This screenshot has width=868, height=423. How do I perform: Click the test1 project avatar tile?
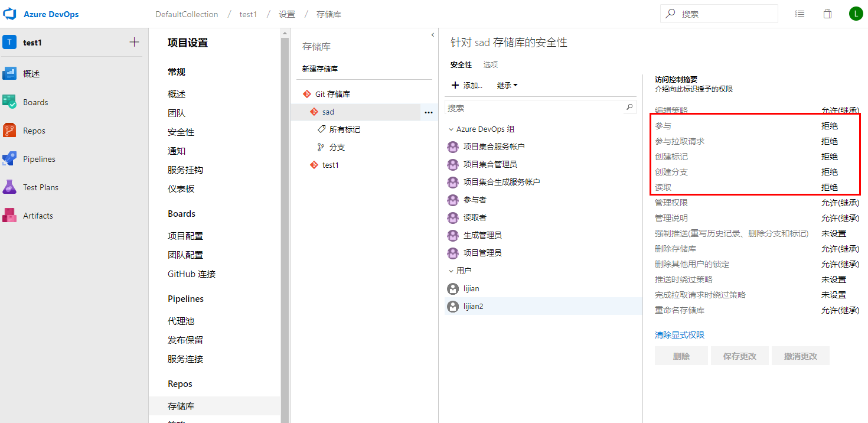point(9,42)
